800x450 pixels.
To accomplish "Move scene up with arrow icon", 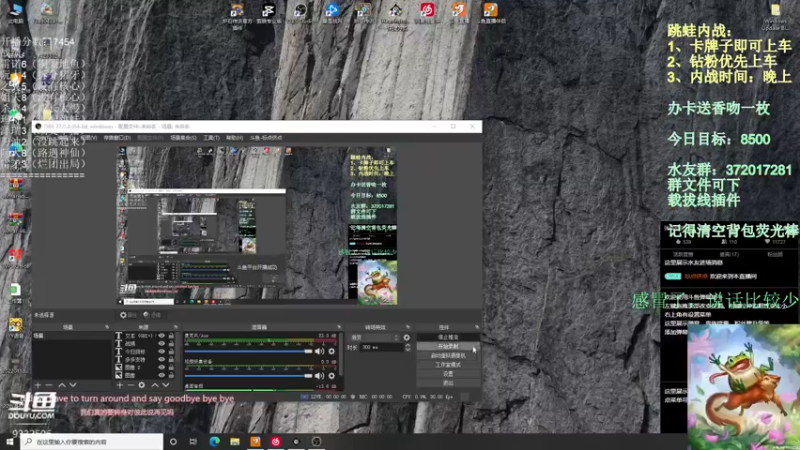I will coord(62,385).
